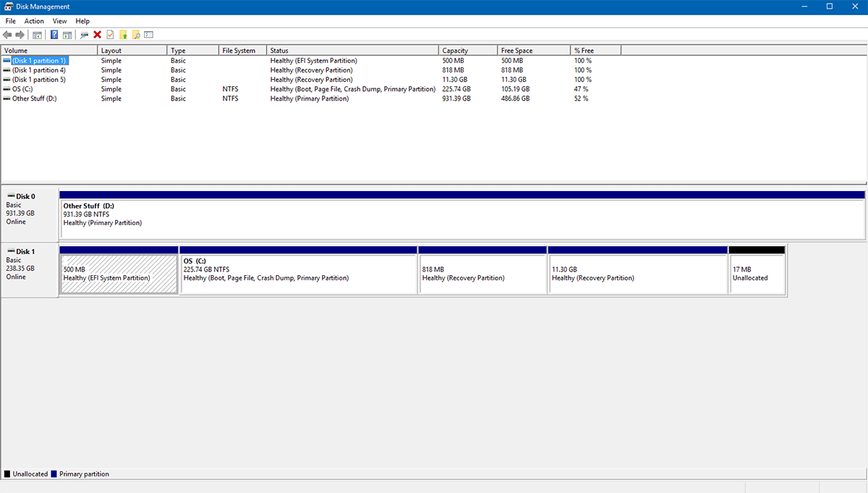
Task: Click the 105.19 GB free space cell
Action: pyautogui.click(x=516, y=89)
